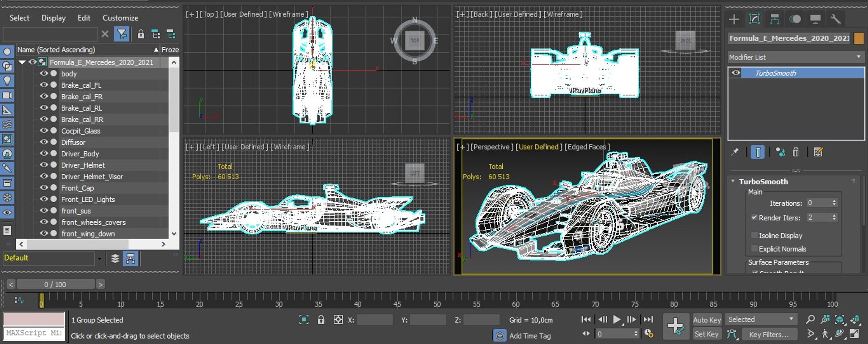Open the Display menu in Scene Explorer
This screenshot has height=344, width=868.
click(53, 18)
